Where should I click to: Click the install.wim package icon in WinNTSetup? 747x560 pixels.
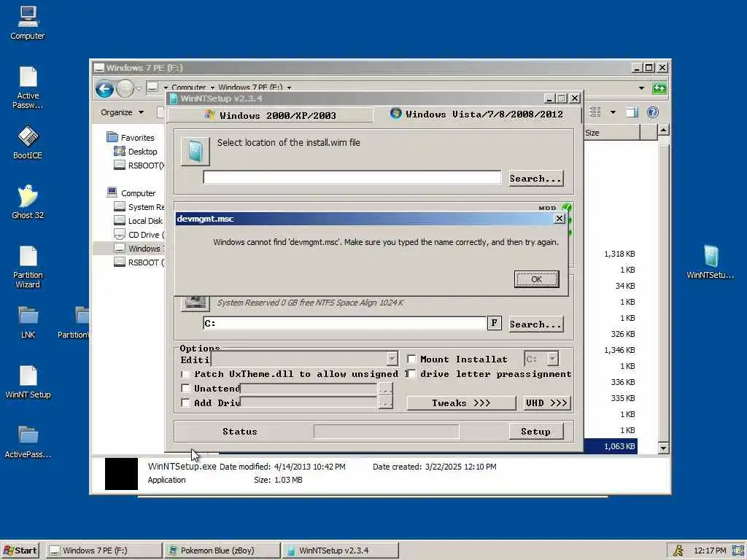196,152
